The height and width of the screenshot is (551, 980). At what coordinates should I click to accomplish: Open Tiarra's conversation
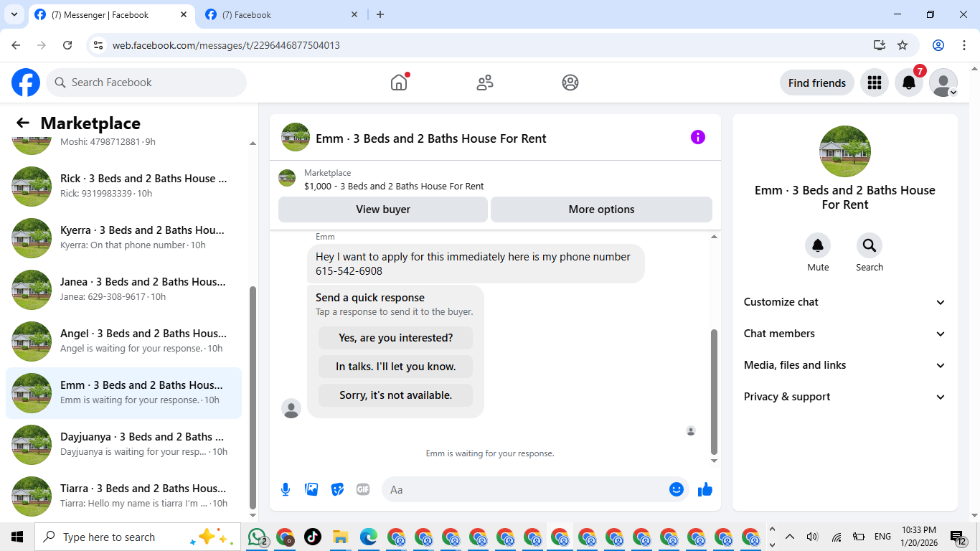(123, 496)
